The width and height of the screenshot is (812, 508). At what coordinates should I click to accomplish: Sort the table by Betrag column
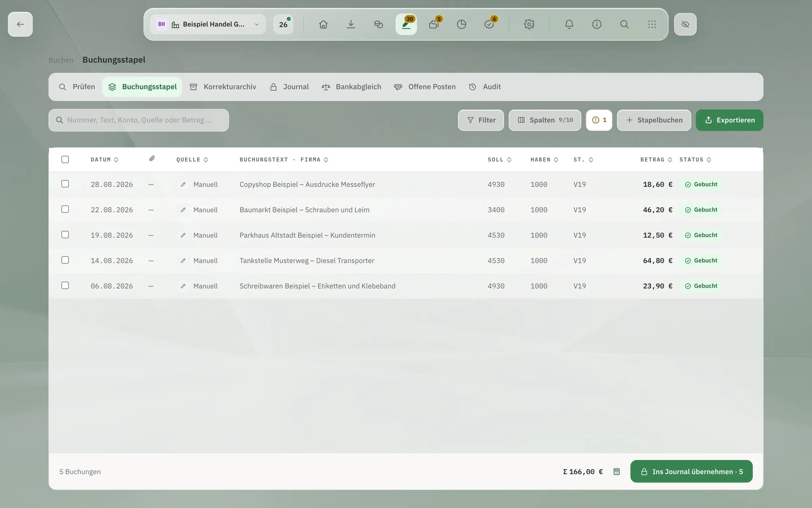tap(656, 160)
